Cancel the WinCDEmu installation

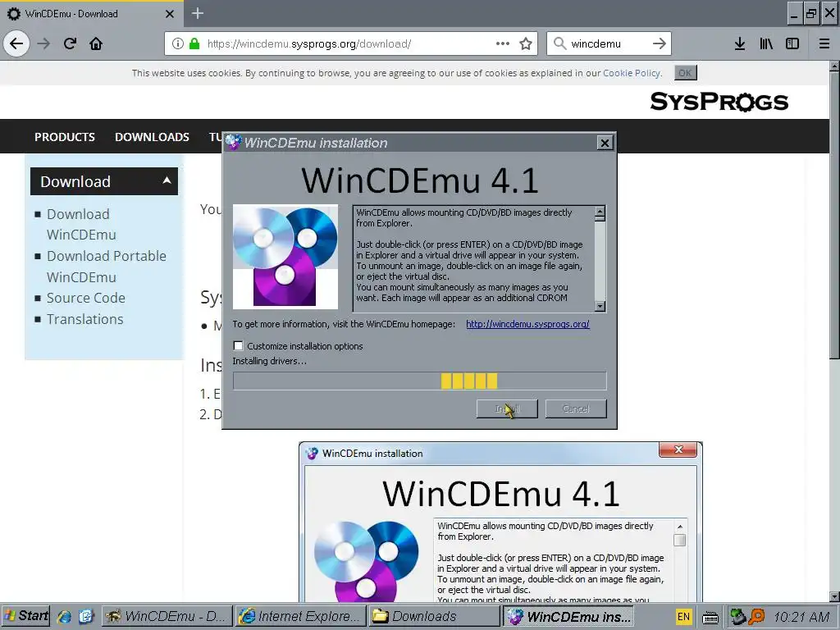tap(576, 409)
